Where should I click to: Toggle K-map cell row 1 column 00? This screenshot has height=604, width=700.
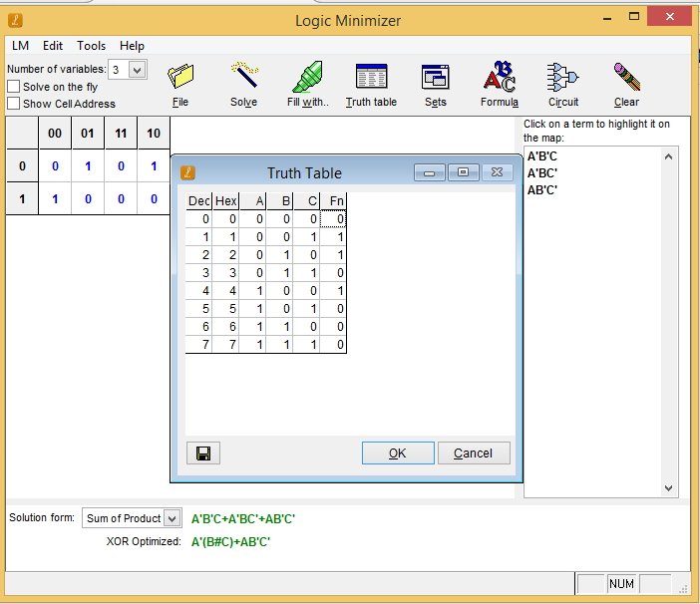point(55,199)
